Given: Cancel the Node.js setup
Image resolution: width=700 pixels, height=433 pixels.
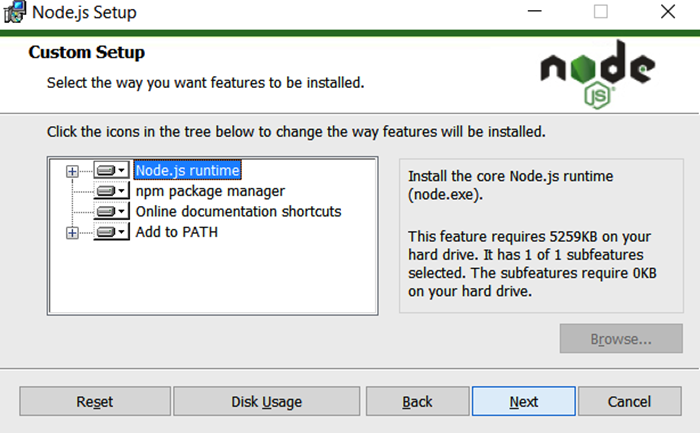Looking at the screenshot, I should tap(629, 401).
